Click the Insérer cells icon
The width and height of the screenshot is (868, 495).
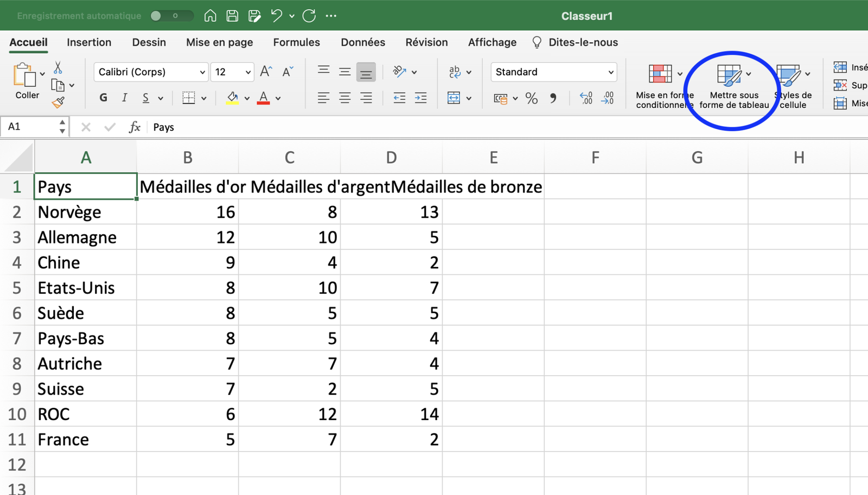pyautogui.click(x=841, y=67)
